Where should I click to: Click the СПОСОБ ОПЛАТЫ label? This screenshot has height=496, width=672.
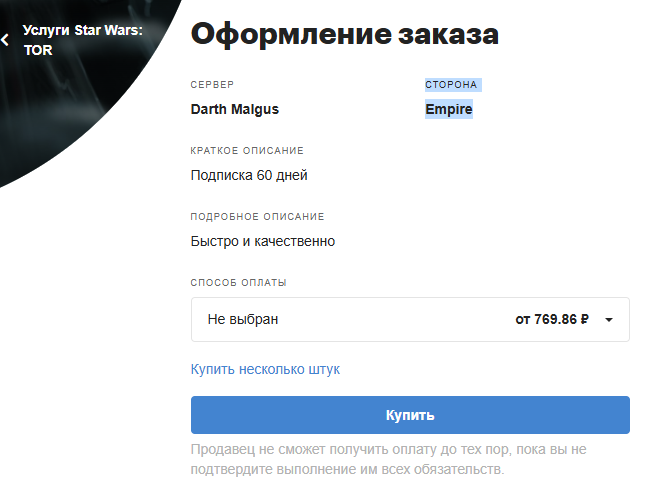(238, 283)
